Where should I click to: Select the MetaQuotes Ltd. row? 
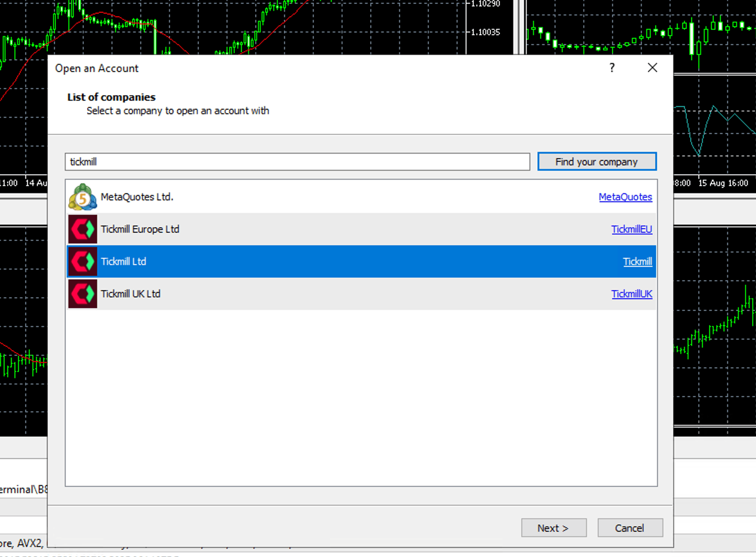point(361,197)
